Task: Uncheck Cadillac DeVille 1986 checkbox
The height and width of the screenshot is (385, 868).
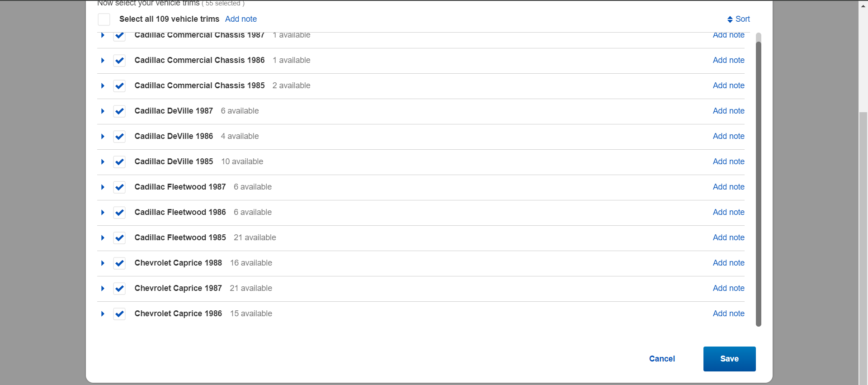Action: [119, 136]
